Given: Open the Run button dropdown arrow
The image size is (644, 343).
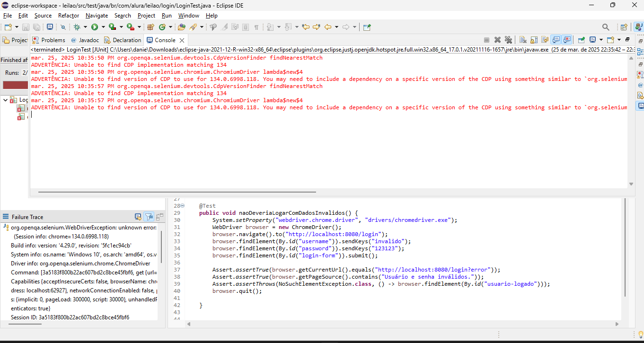Looking at the screenshot, I should [x=103, y=27].
